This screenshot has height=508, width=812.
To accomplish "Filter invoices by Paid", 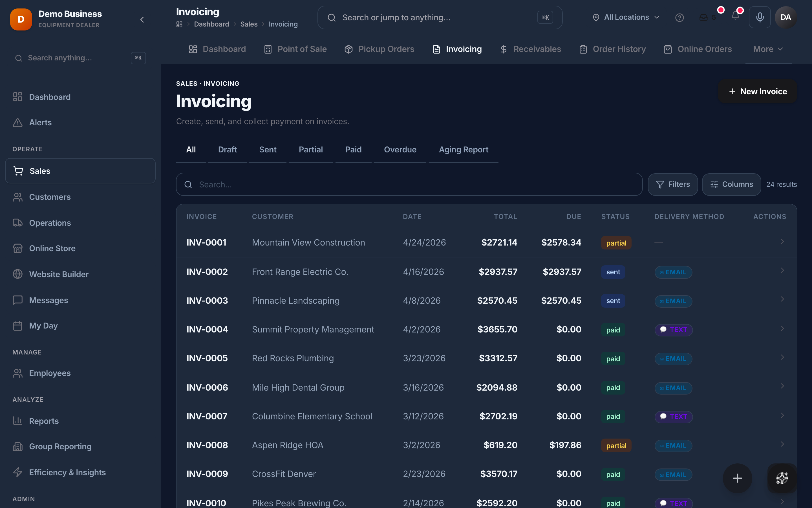I will tap(353, 150).
